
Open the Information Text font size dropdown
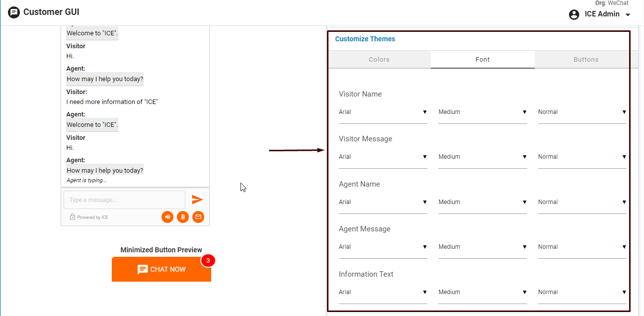point(482,293)
